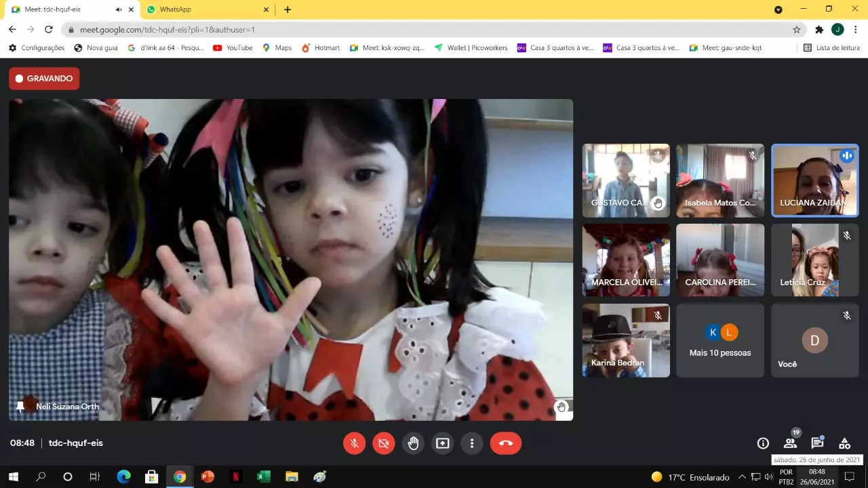Viewport: 868px width, 488px height.
Task: Click the meeting details info icon
Action: tap(763, 443)
